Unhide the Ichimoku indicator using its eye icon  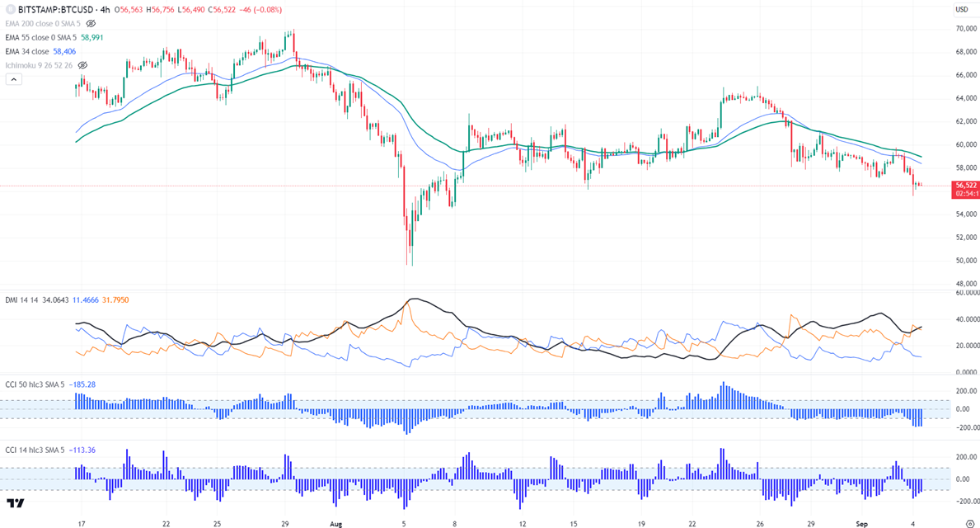click(82, 65)
